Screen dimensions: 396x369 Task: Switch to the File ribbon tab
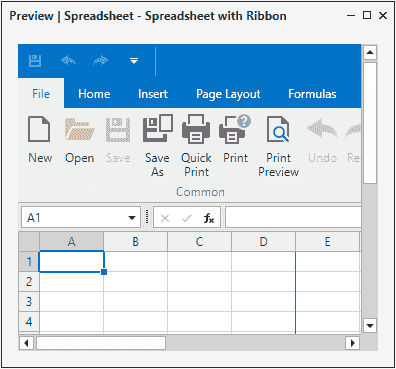coord(41,94)
